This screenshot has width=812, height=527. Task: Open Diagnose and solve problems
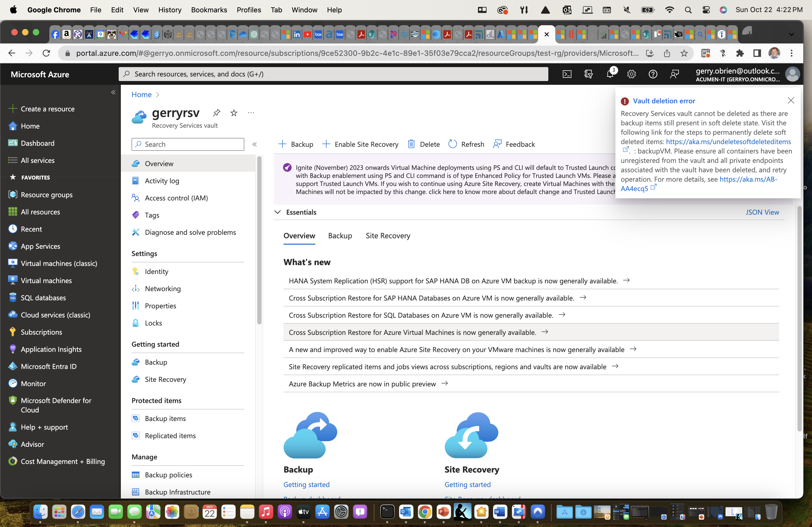coord(190,232)
